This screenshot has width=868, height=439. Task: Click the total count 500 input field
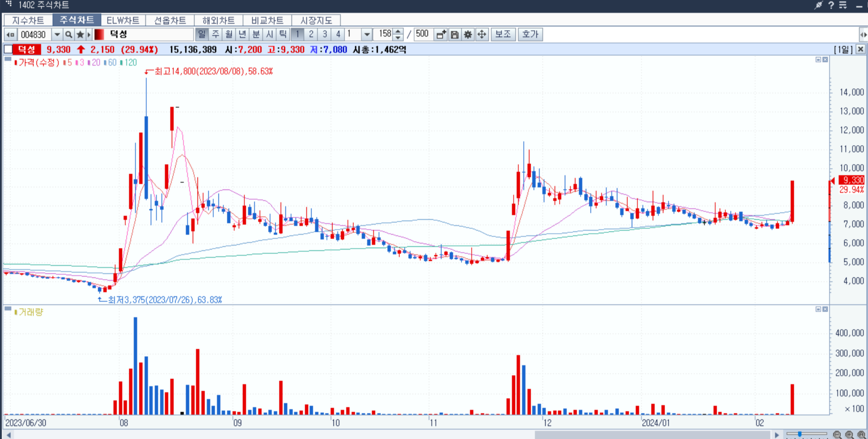pyautogui.click(x=422, y=34)
